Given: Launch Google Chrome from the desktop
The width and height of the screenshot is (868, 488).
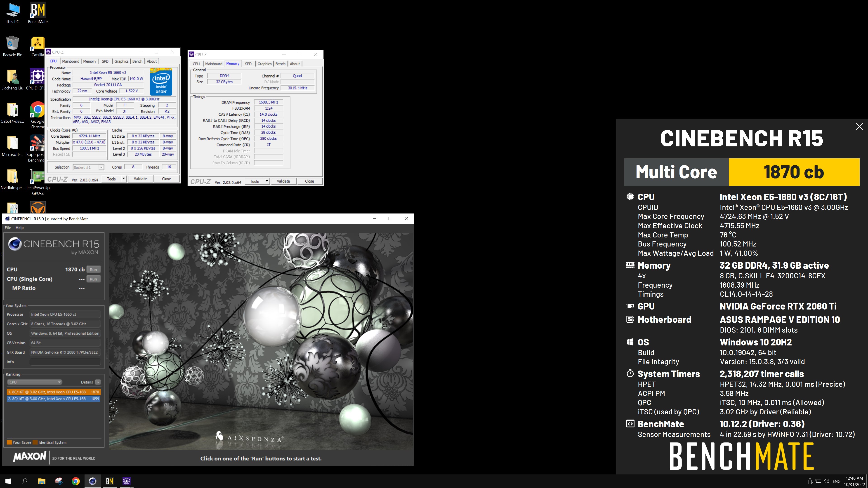Looking at the screenshot, I should [x=37, y=115].
